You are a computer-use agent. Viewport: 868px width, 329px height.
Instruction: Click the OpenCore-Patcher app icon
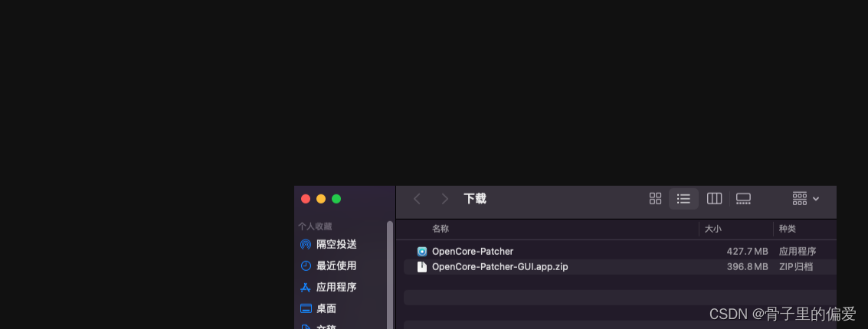(422, 252)
